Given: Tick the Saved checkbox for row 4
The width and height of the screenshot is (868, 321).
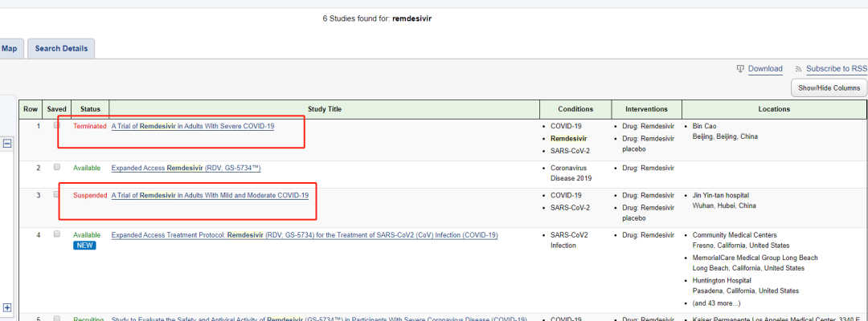Looking at the screenshot, I should click(56, 234).
